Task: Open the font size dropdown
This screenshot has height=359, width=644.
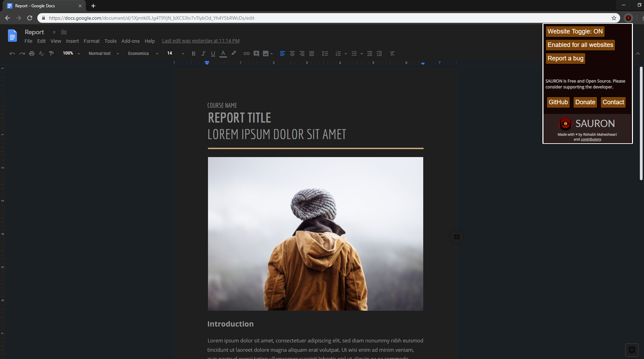Action: click(x=176, y=54)
